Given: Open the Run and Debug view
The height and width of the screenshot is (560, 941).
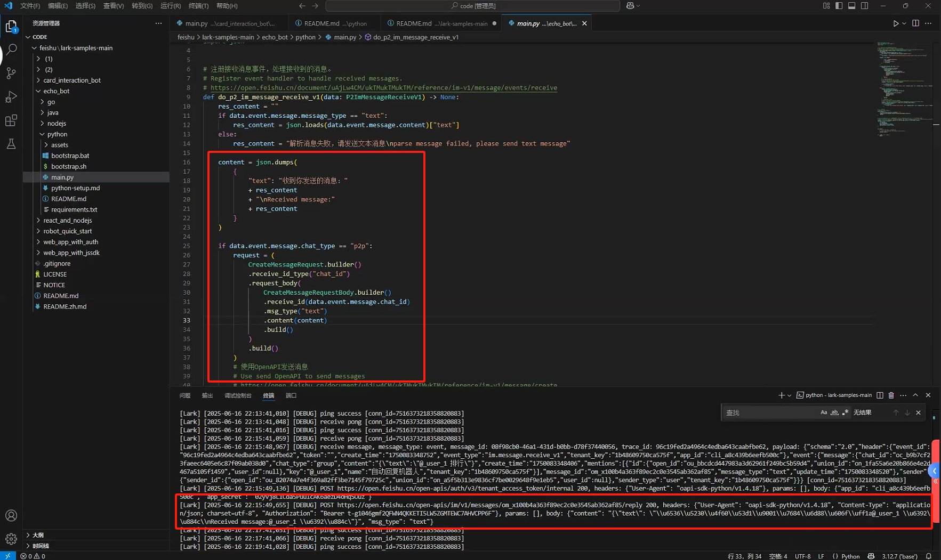Looking at the screenshot, I should (11, 97).
